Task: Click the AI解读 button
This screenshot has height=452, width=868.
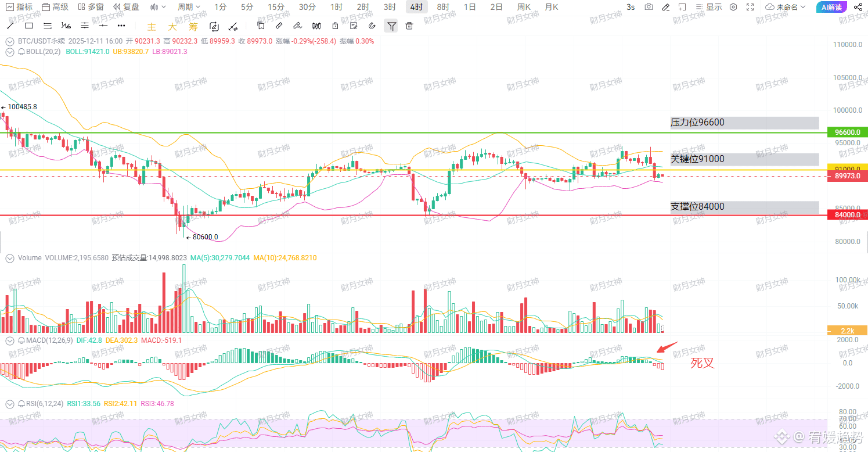Action: (831, 7)
